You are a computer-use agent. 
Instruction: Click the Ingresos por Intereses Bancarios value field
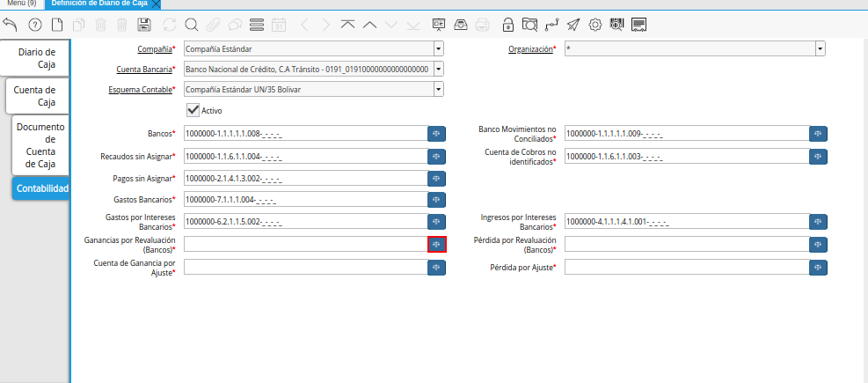[687, 222]
